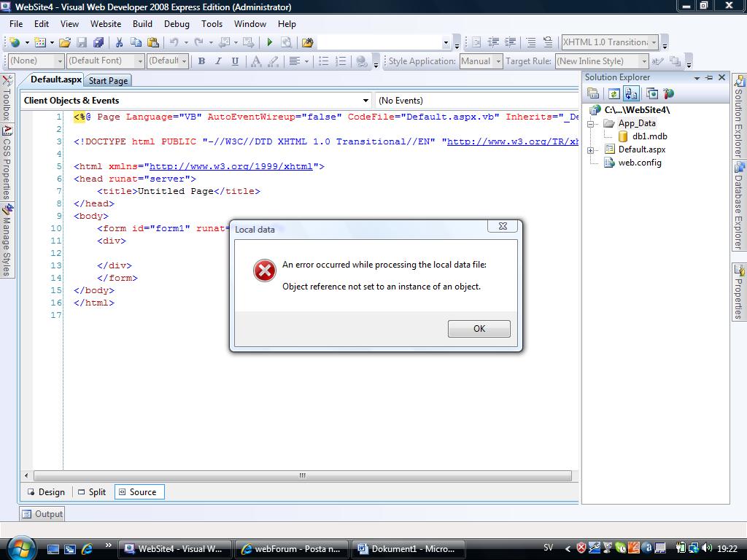Click the Navigate Forward icon
The height and width of the screenshot is (560, 747).
pos(249,42)
